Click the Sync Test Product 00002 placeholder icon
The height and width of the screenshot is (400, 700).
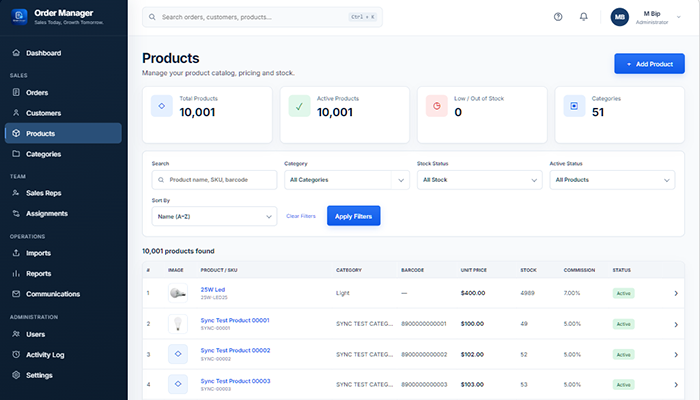pyautogui.click(x=178, y=354)
